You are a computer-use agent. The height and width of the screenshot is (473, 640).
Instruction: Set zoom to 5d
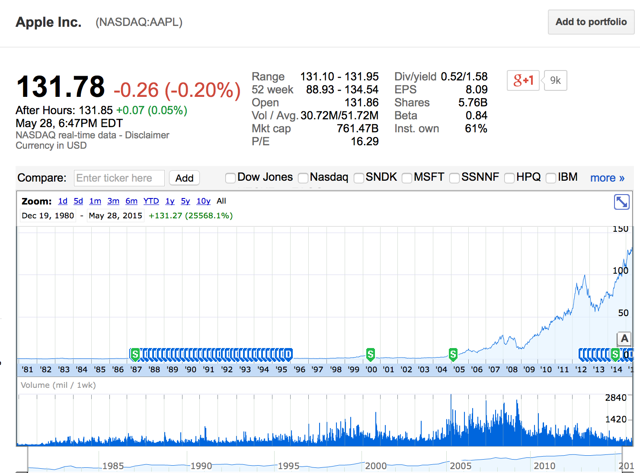point(78,201)
